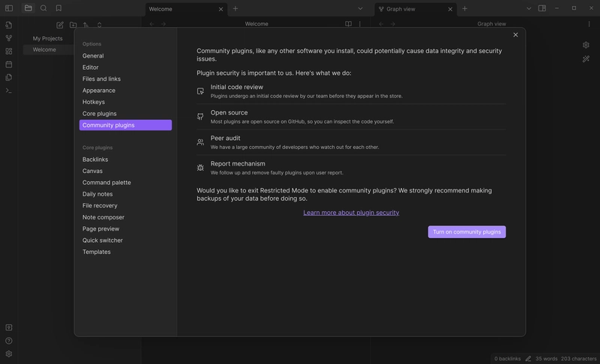Create new canvas ribbon icon
This screenshot has height=364, width=600.
click(9, 51)
